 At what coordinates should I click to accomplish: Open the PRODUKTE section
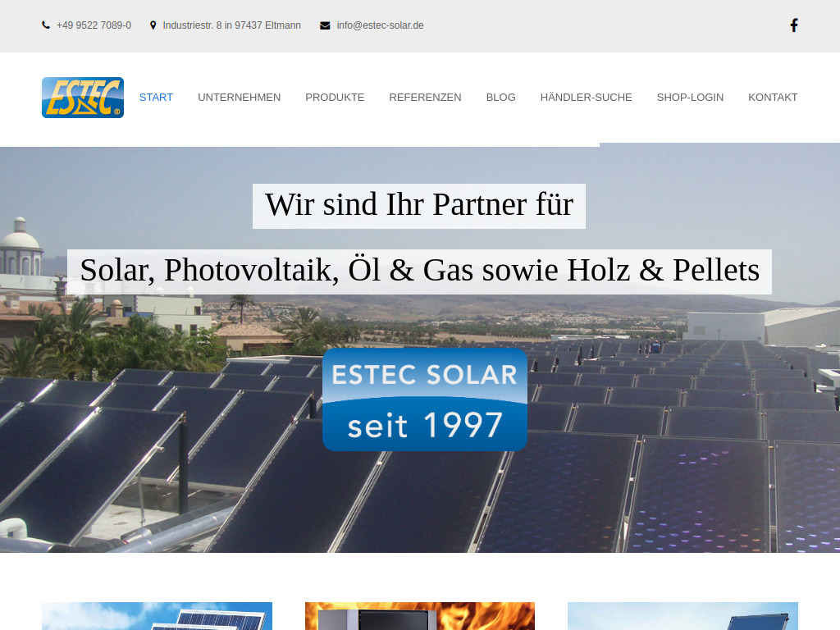(335, 97)
